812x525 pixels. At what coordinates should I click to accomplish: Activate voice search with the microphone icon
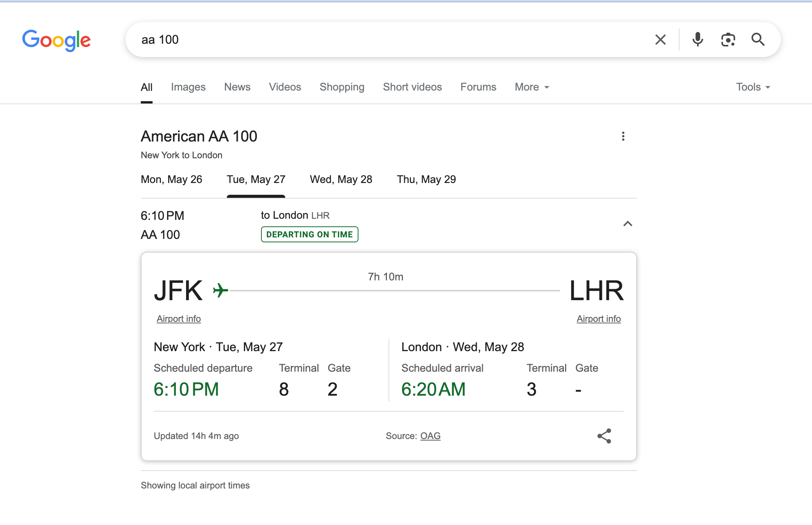tap(698, 40)
